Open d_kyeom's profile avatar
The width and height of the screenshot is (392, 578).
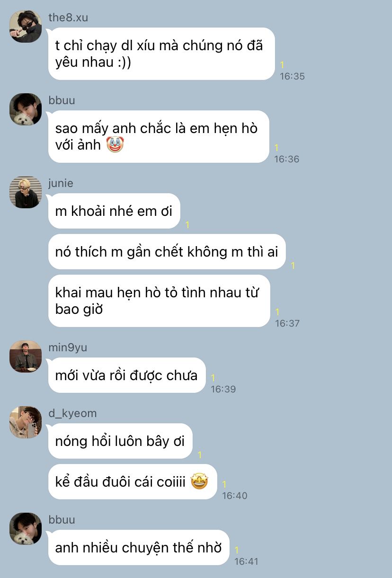pos(26,422)
